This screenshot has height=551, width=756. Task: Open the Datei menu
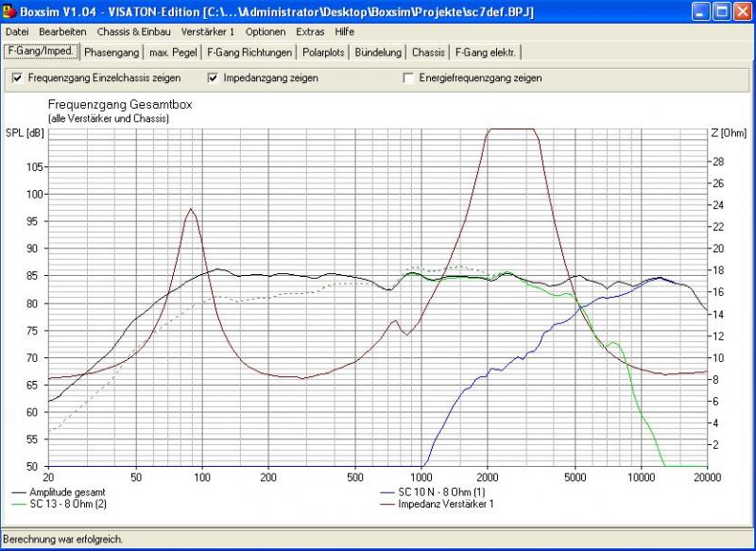pos(17,31)
